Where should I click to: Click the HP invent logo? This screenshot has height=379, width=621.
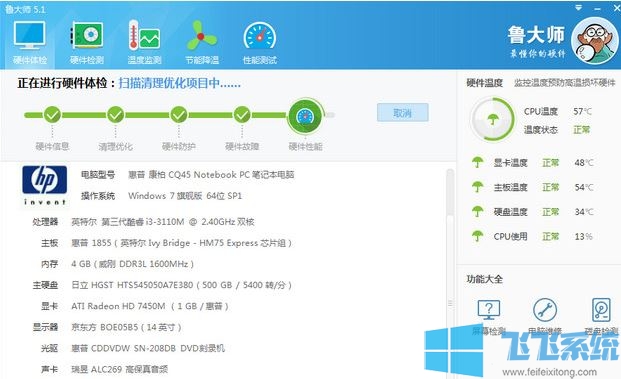44,185
